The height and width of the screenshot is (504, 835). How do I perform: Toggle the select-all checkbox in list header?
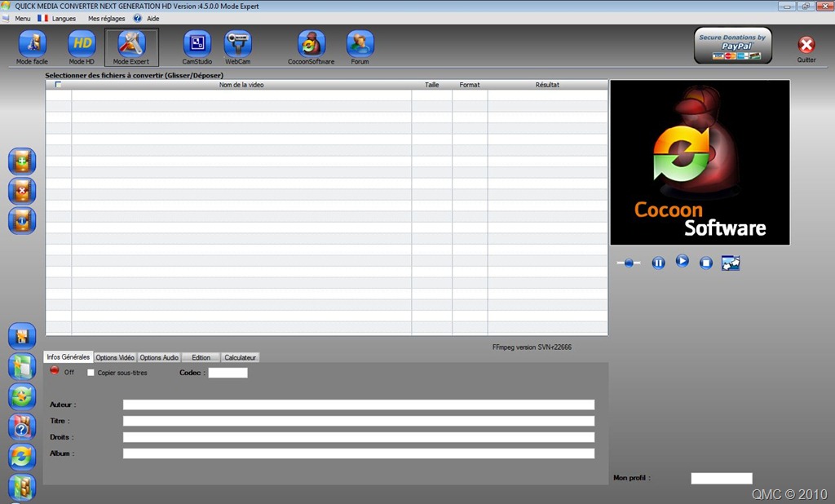pyautogui.click(x=58, y=84)
